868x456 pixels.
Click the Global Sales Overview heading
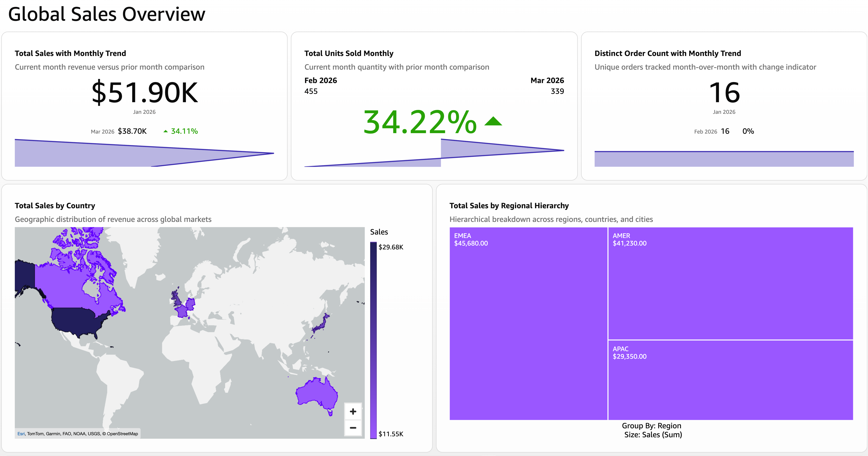[107, 14]
